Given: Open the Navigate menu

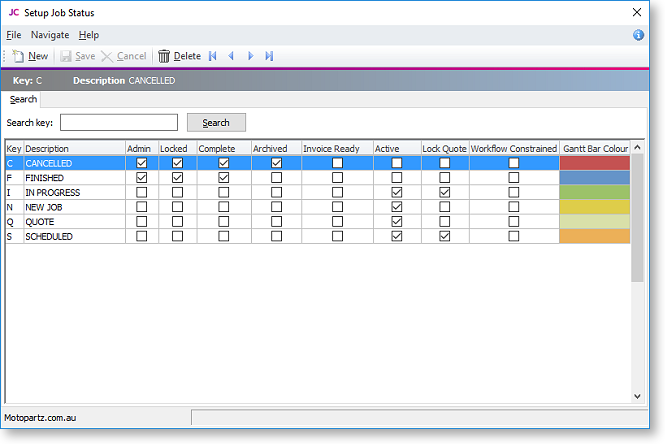Looking at the screenshot, I should [50, 35].
